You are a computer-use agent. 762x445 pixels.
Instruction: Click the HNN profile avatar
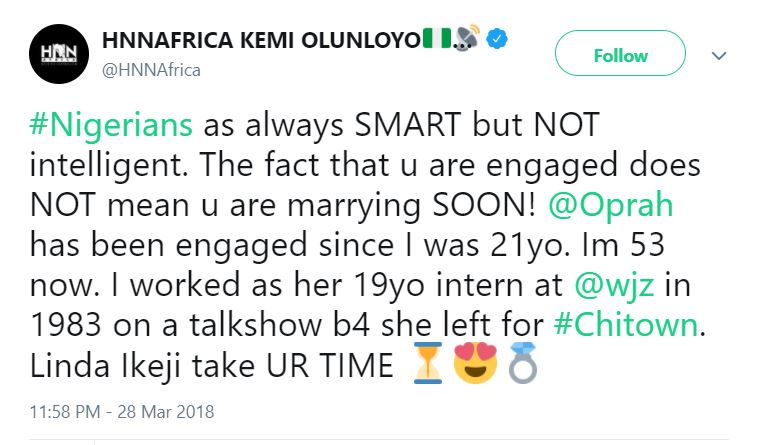point(59,54)
